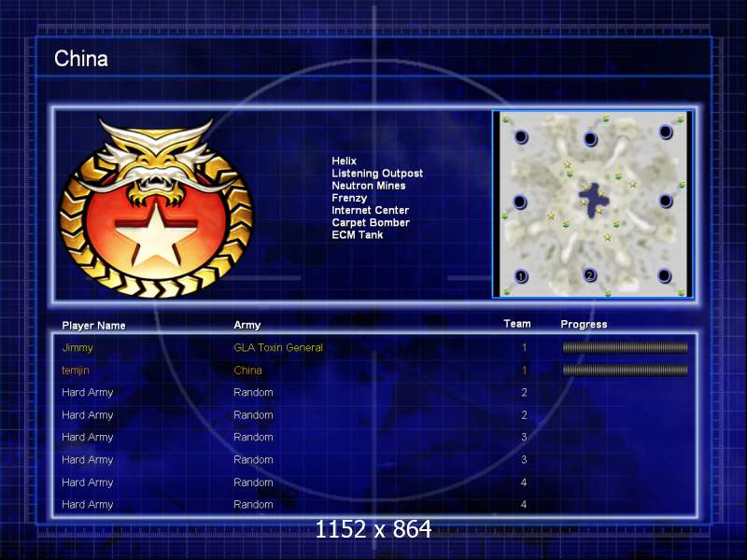Click 'GLA Toxin General' army cell
Image resolution: width=747 pixels, height=560 pixels.
click(x=278, y=347)
